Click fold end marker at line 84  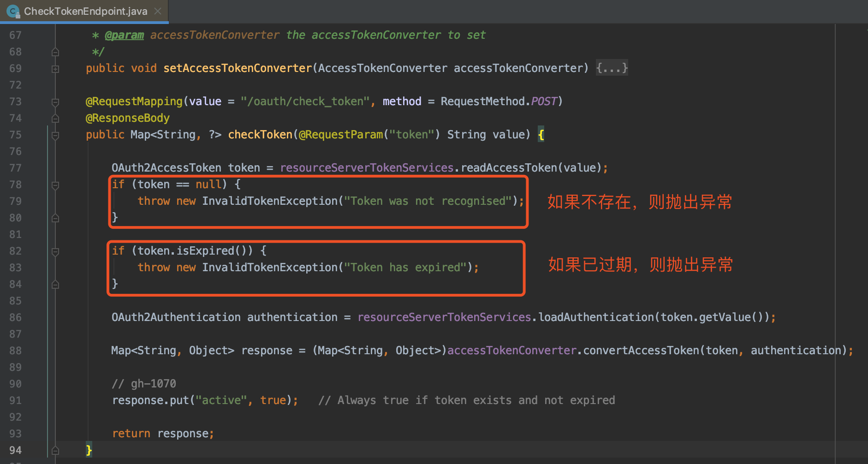pyautogui.click(x=55, y=285)
